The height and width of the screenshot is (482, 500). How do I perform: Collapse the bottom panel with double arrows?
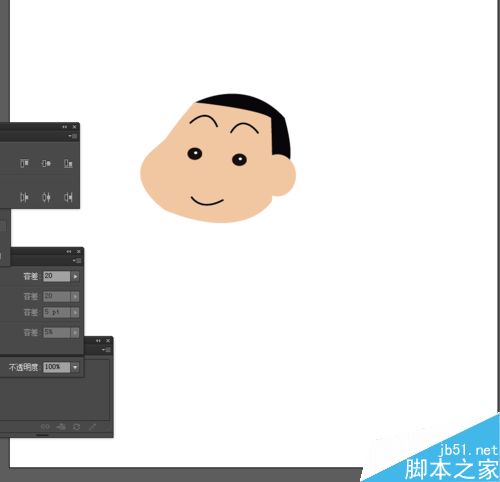98,341
